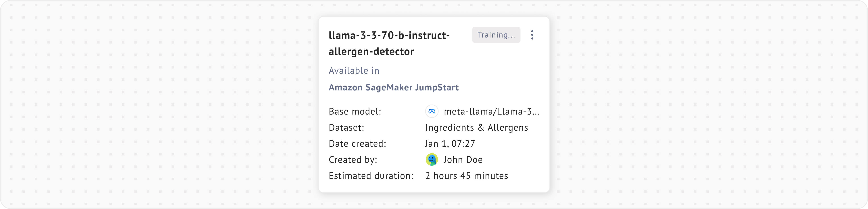Image resolution: width=868 pixels, height=209 pixels.
Task: Click the "Dataset:" field label
Action: [x=346, y=128]
